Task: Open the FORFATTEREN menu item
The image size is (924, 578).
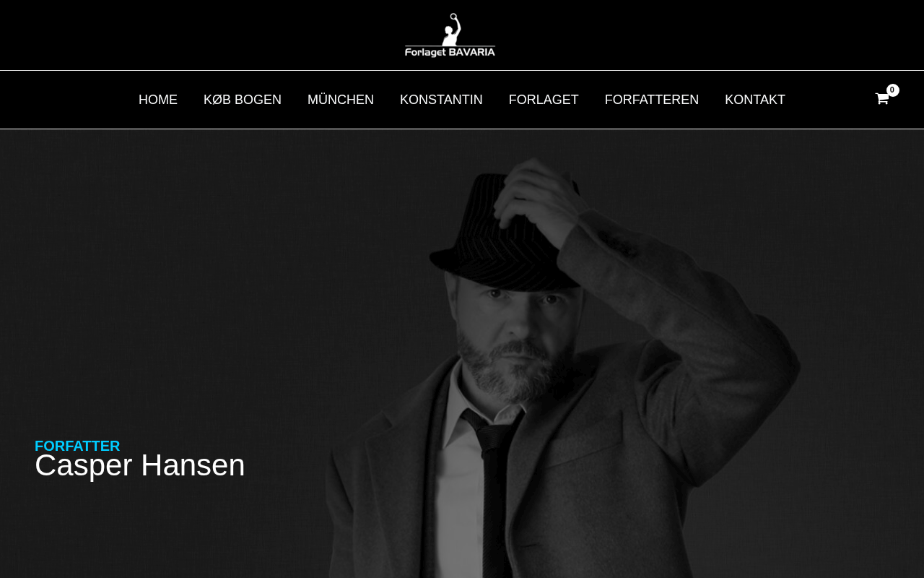Action: coord(652,100)
